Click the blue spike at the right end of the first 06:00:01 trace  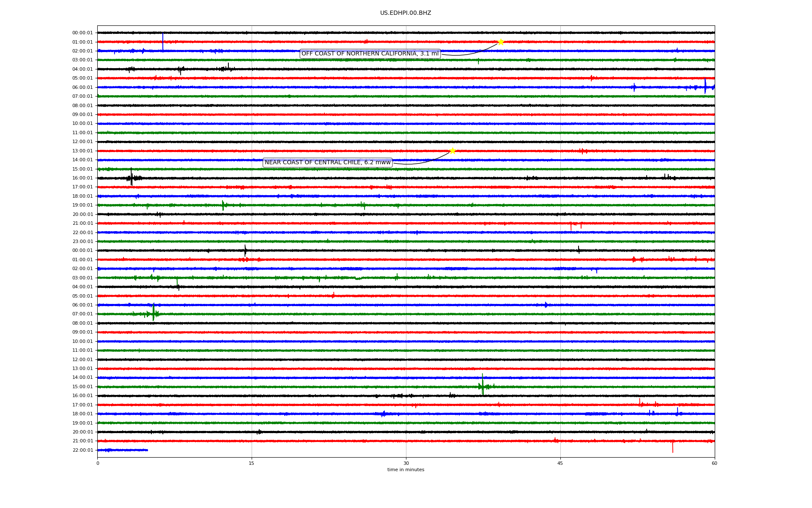pos(705,86)
